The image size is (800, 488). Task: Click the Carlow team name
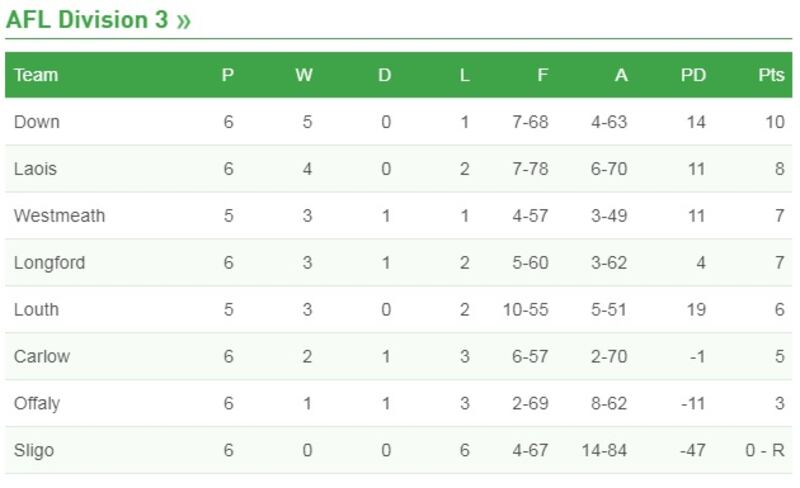pos(42,357)
